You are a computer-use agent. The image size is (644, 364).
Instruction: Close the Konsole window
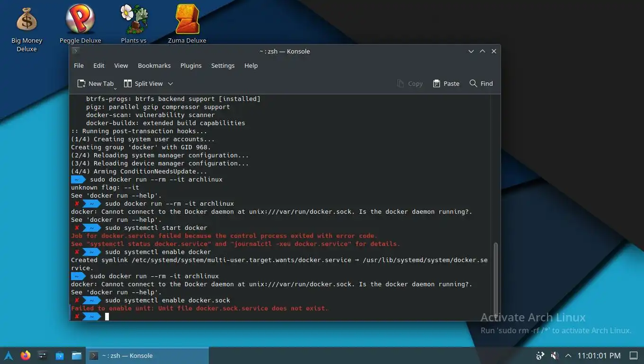click(493, 51)
